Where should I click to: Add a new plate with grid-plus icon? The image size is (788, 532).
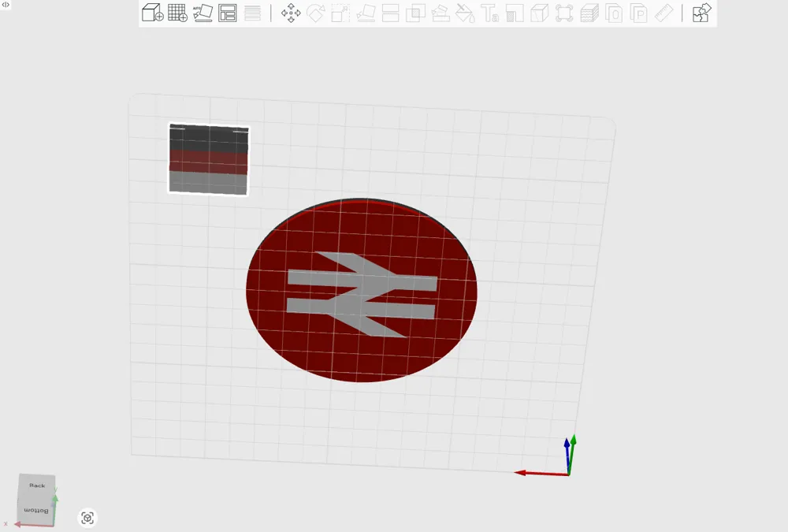point(177,13)
